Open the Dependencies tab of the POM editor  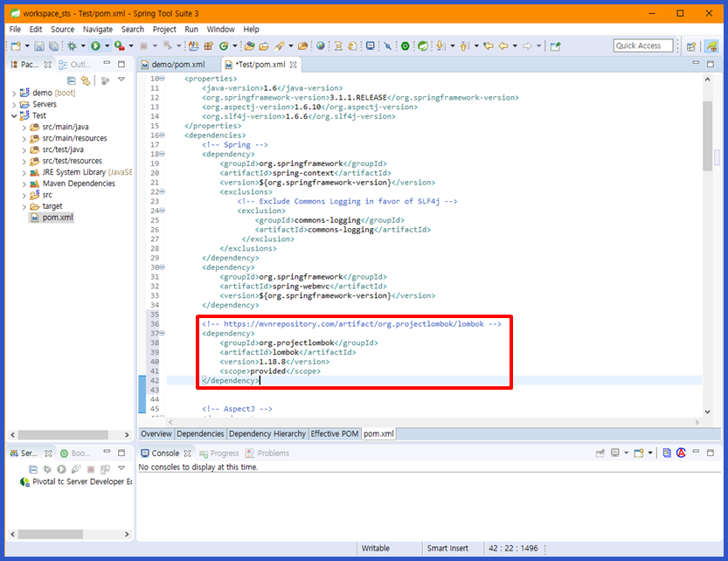[200, 433]
